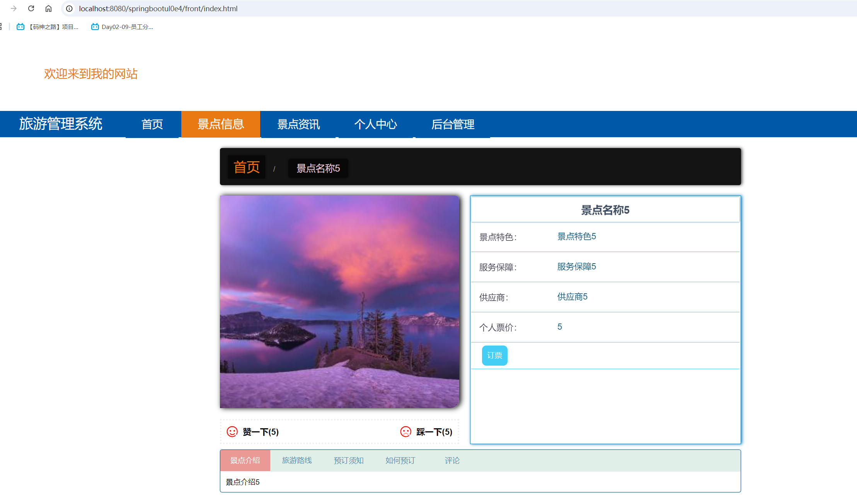Switch to the 评论 tab
Screen dimensions: 857x504
click(452, 460)
